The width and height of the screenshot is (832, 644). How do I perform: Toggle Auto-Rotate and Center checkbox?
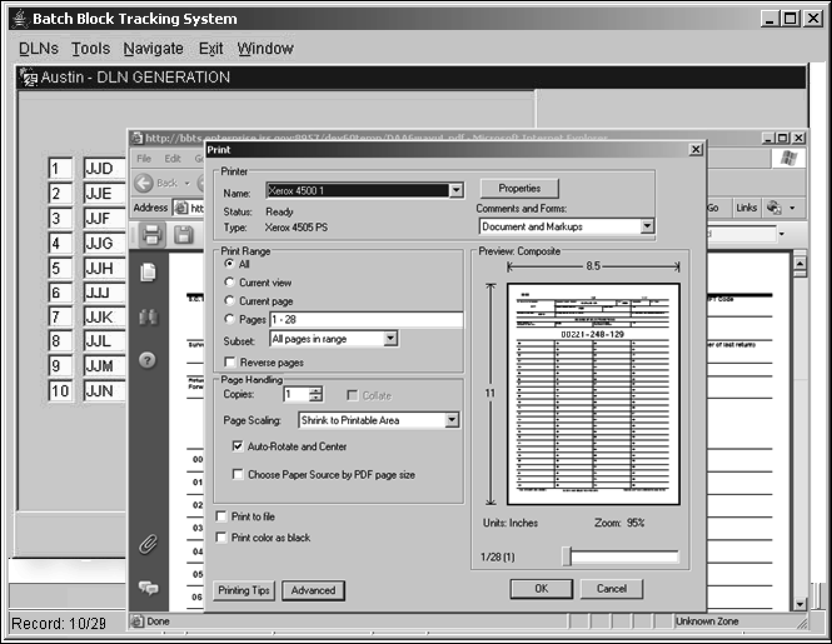pyautogui.click(x=237, y=446)
